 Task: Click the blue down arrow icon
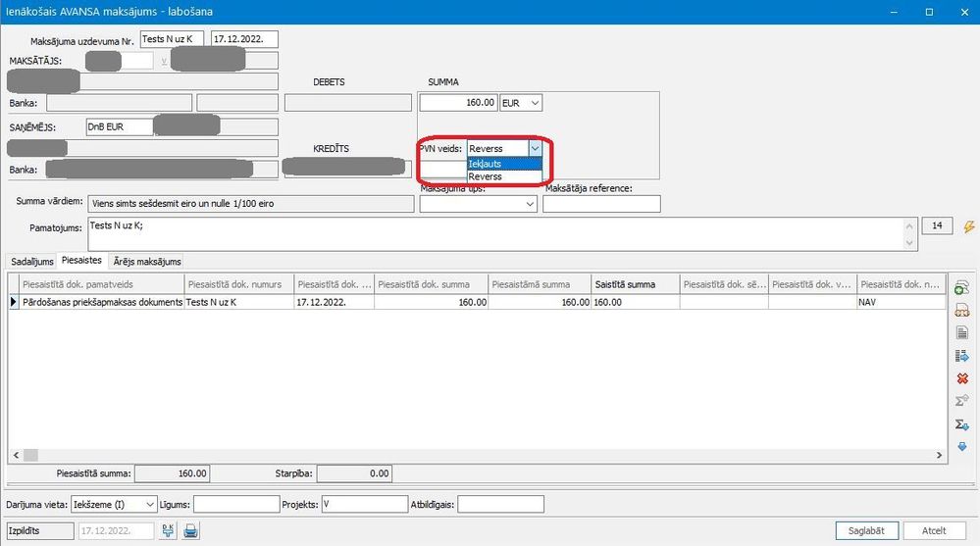pyautogui.click(x=962, y=447)
